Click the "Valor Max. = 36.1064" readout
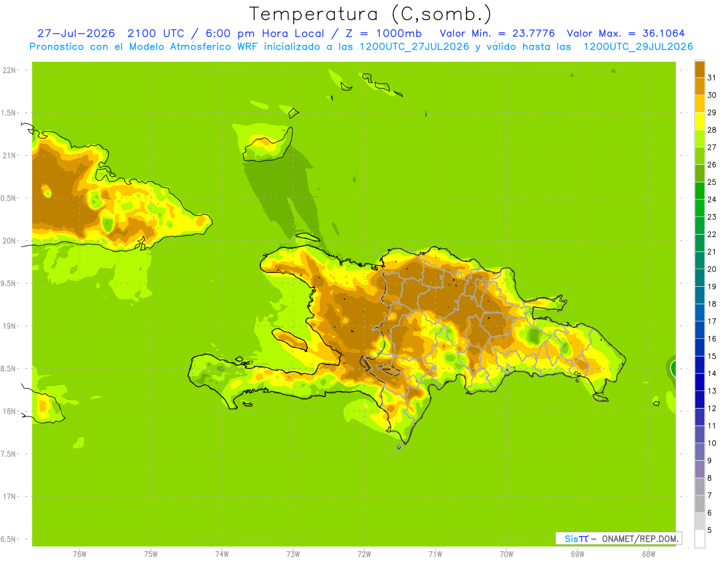728x562 pixels. pyautogui.click(x=626, y=33)
